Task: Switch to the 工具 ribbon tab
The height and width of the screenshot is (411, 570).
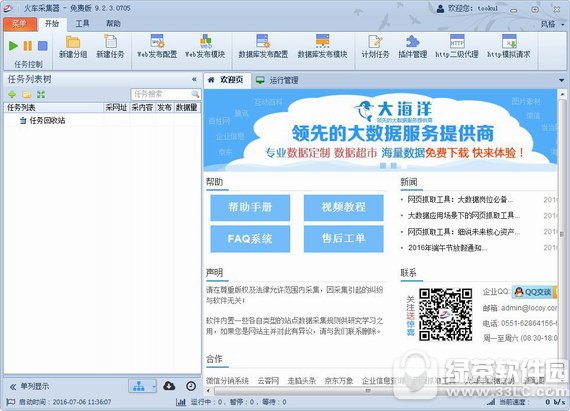Action: pyautogui.click(x=83, y=24)
